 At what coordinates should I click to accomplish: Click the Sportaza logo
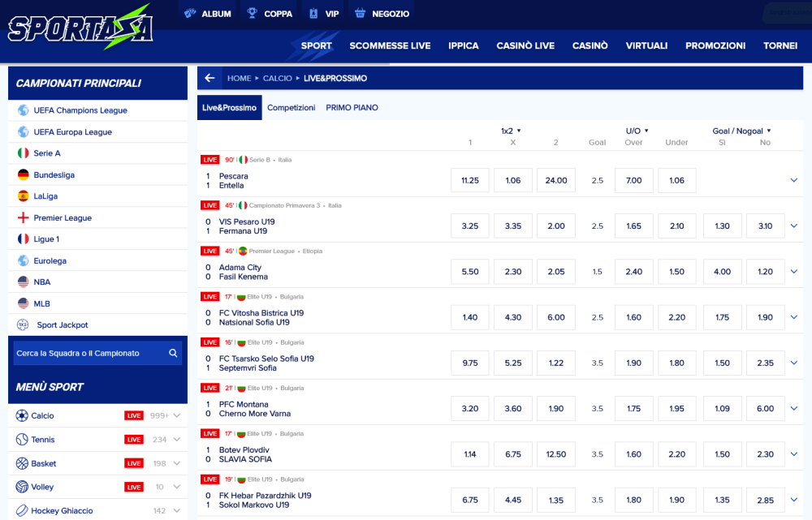click(x=80, y=28)
